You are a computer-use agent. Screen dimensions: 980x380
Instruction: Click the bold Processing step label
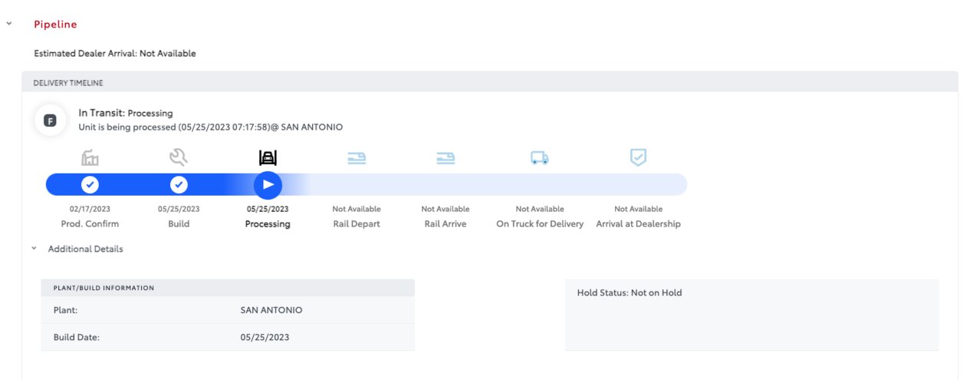tap(268, 224)
